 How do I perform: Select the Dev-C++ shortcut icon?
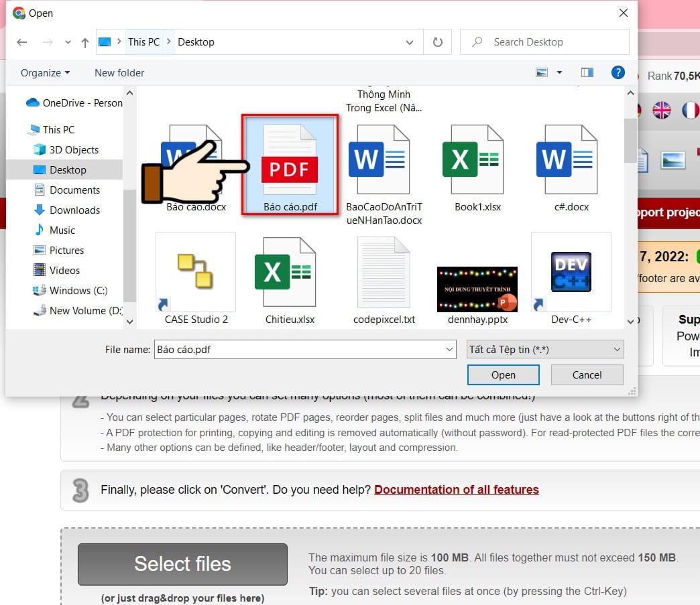tap(571, 272)
